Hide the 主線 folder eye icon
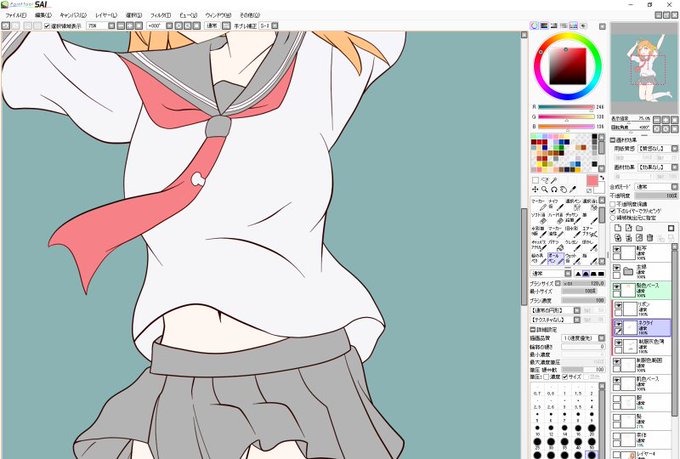Viewport: 680px width, 459px height. tap(617, 269)
